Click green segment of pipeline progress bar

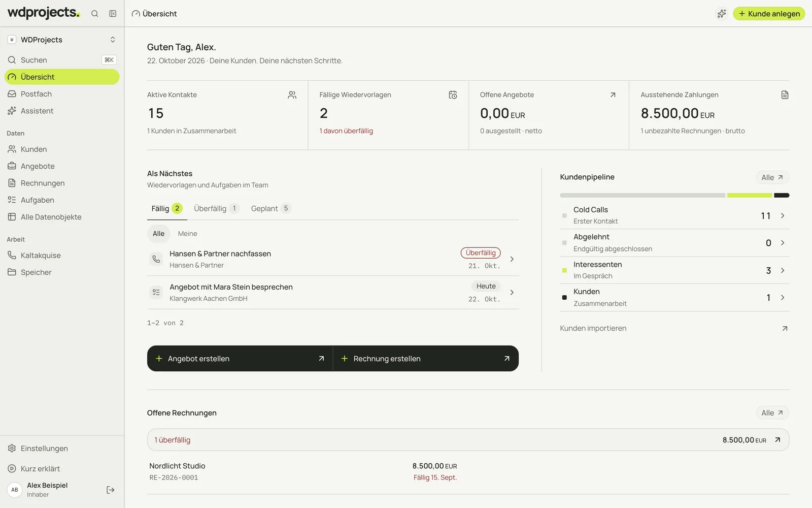click(749, 195)
